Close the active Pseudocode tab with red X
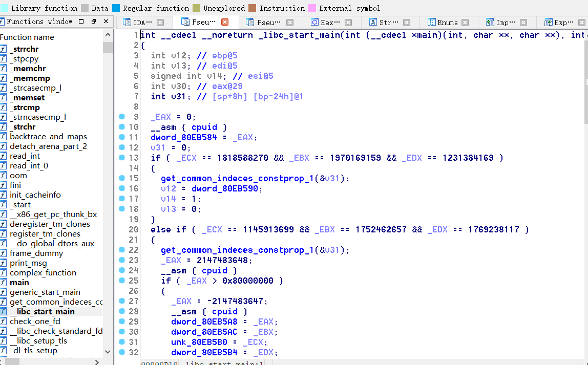This screenshot has height=365, width=588. click(225, 22)
